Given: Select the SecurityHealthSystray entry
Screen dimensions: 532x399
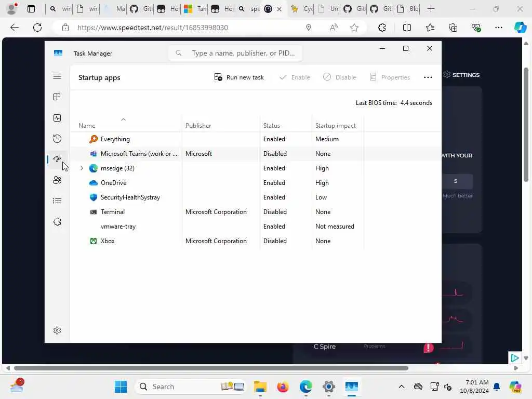Looking at the screenshot, I should click(130, 197).
